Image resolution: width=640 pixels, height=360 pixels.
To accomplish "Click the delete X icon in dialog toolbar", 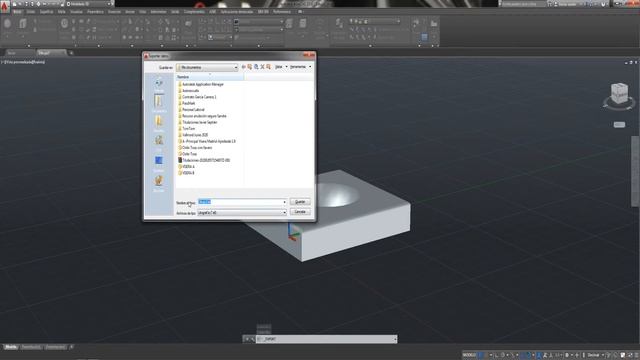I will [x=262, y=67].
